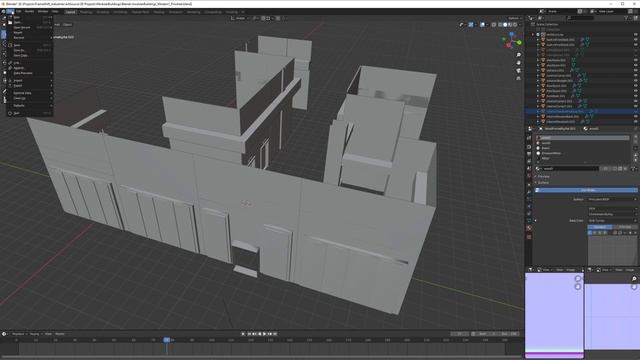Open the Options dropdown in viewport header
The image size is (640, 360).
tap(514, 18)
